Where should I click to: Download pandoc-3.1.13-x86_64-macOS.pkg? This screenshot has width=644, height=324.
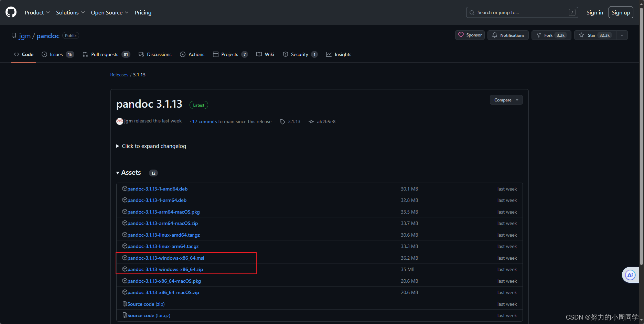click(164, 281)
